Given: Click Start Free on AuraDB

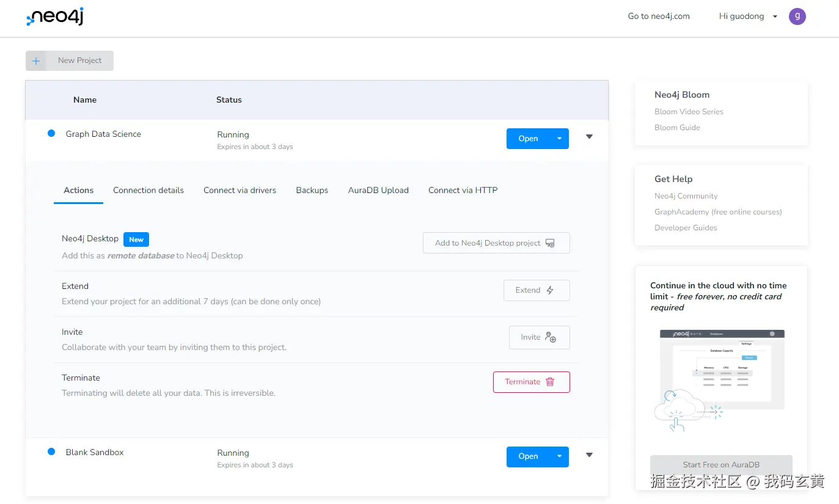Looking at the screenshot, I should [x=721, y=465].
